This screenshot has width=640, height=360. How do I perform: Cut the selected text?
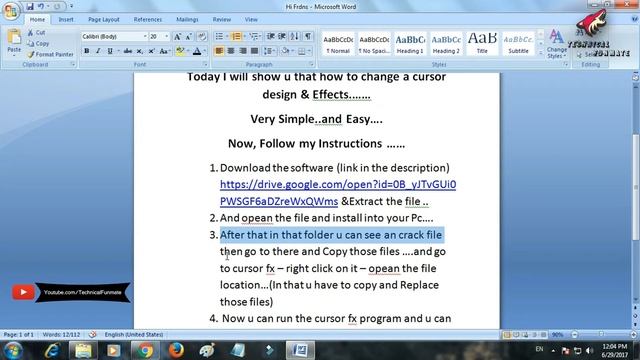point(36,33)
